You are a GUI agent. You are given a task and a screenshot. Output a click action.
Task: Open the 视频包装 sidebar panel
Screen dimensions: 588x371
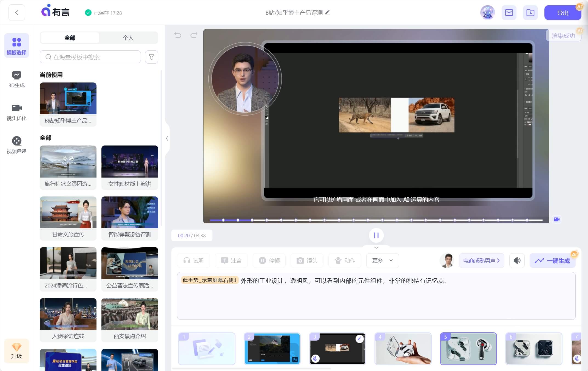pyautogui.click(x=16, y=145)
